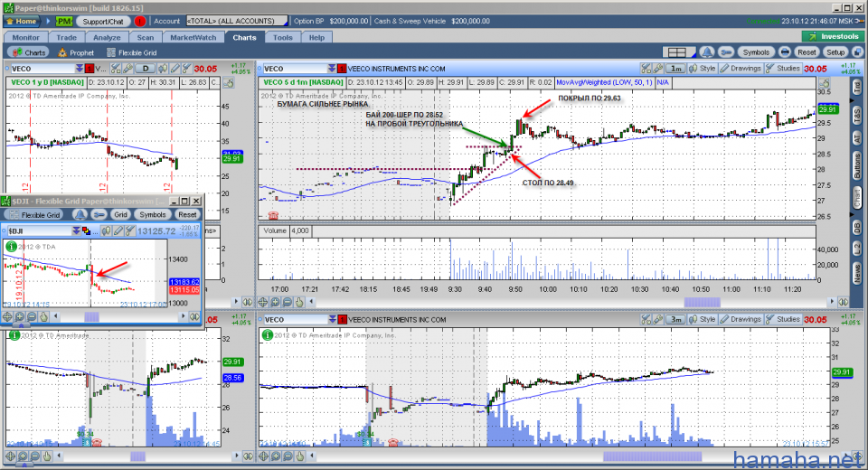Click the main toolbar Reset button
Screen dimensions: 868x470
807,52
